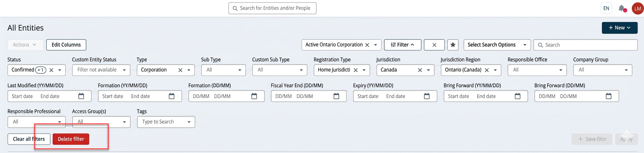Click the X button beside Filter
644x153 pixels.
(434, 45)
